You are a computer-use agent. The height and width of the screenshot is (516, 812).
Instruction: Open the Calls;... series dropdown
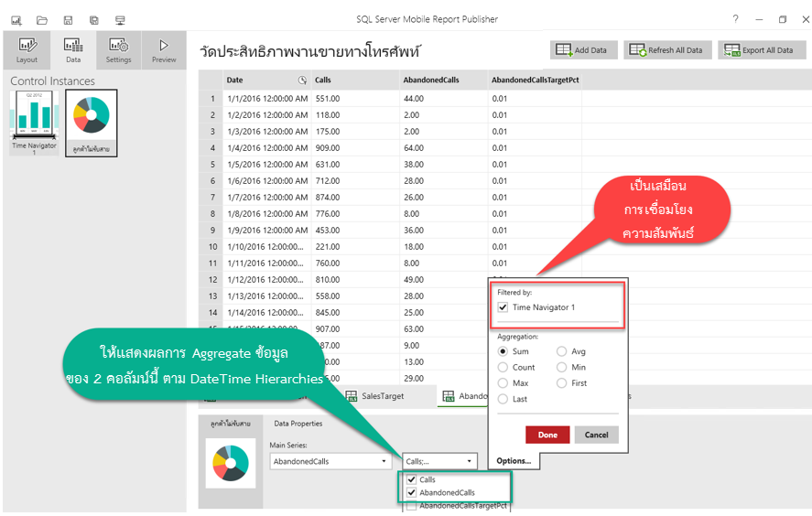tap(439, 461)
